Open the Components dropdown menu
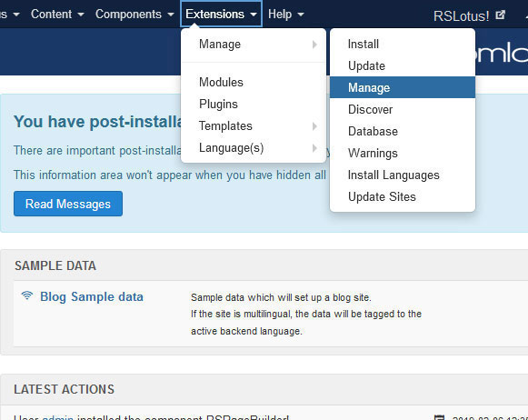This screenshot has width=528, height=420. point(134,15)
